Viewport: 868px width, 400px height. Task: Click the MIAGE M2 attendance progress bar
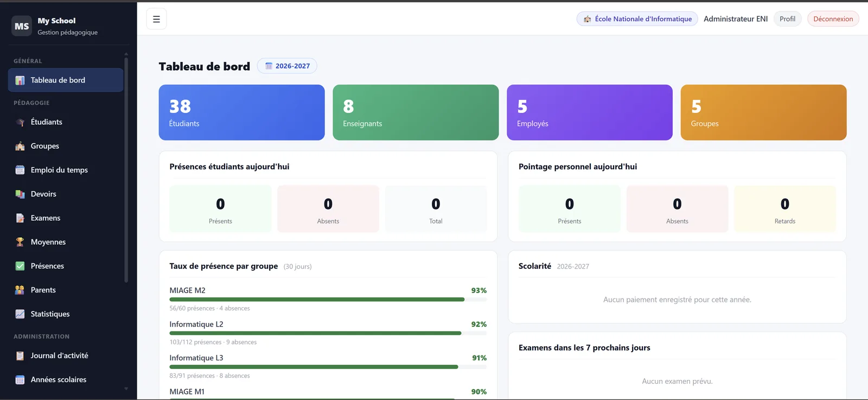coord(328,299)
